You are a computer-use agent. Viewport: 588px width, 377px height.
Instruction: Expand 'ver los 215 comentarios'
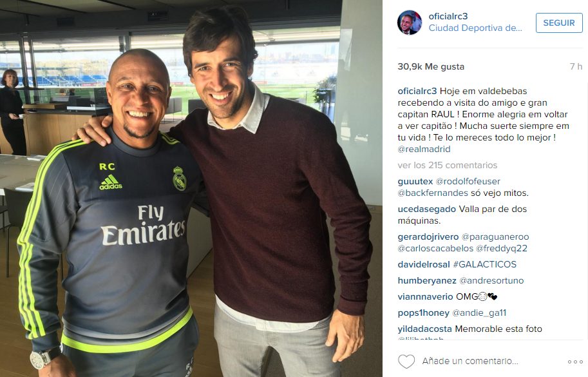[x=448, y=165]
